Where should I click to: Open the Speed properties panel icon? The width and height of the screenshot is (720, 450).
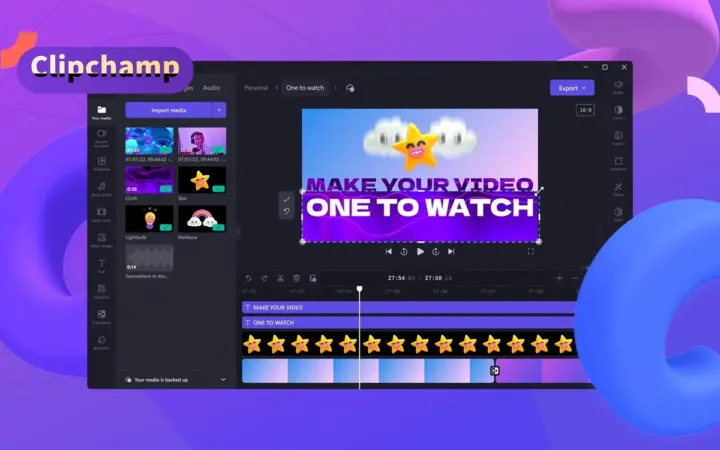[619, 214]
